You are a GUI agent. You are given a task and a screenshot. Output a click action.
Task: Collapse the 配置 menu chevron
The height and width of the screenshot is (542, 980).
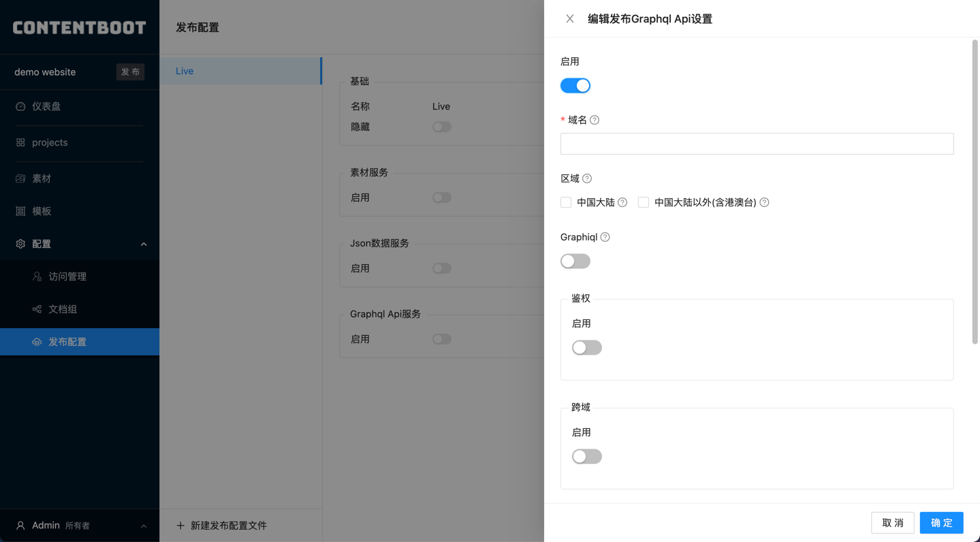(x=144, y=244)
